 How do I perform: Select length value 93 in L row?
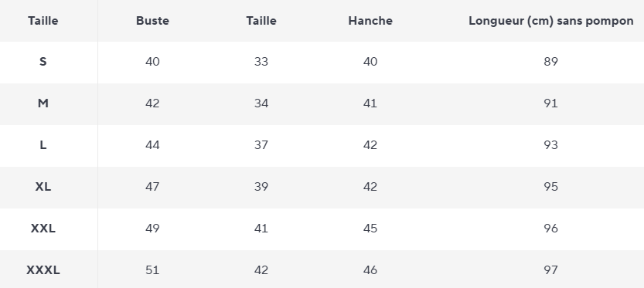pos(550,145)
